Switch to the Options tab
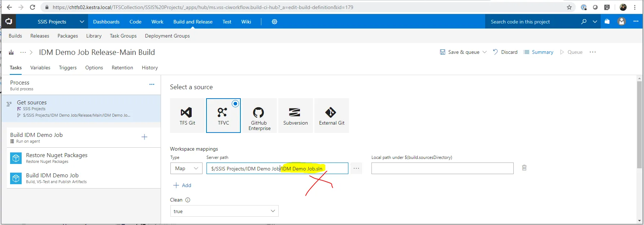The height and width of the screenshot is (225, 644). click(94, 68)
